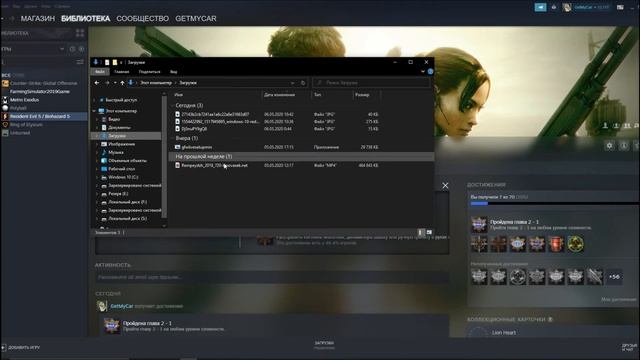Image resolution: width=640 pixels, height=360 pixels.
Task: Open Lion Heart trading card
Action: coord(504,333)
